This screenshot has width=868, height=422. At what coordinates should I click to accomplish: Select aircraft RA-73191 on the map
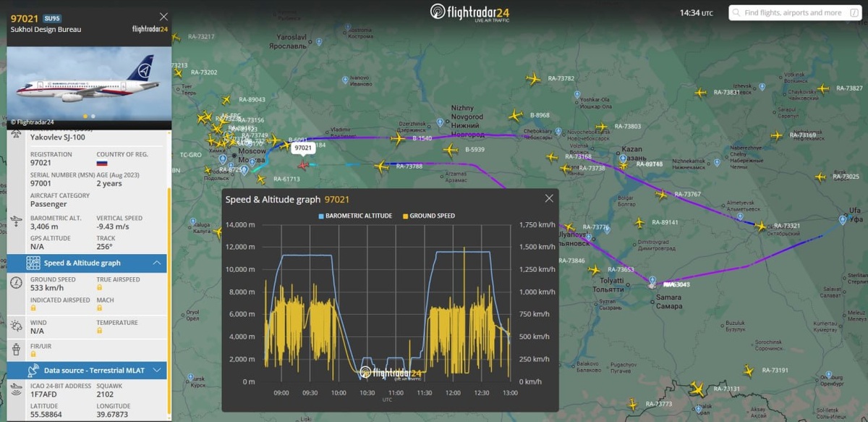click(749, 371)
